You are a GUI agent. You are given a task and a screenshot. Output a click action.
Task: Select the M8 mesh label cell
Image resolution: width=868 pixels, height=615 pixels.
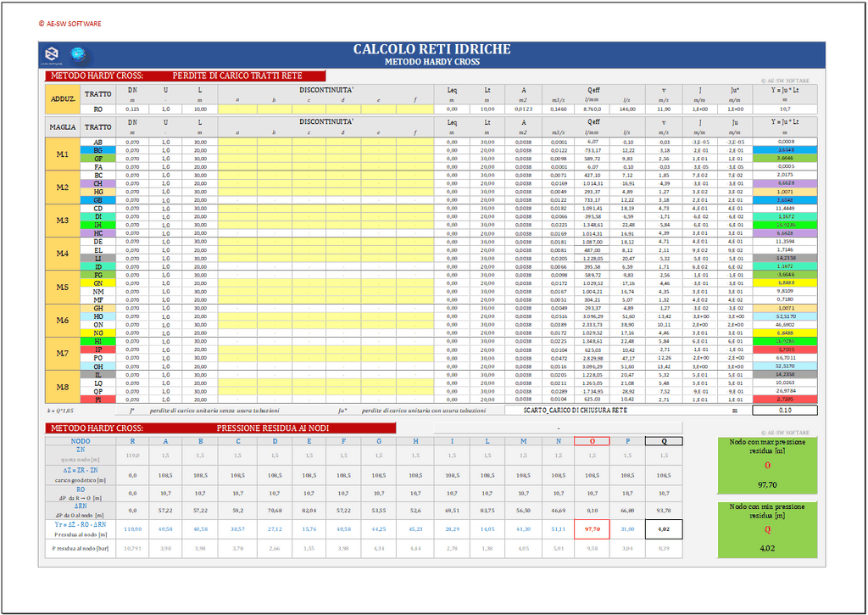pyautogui.click(x=63, y=387)
